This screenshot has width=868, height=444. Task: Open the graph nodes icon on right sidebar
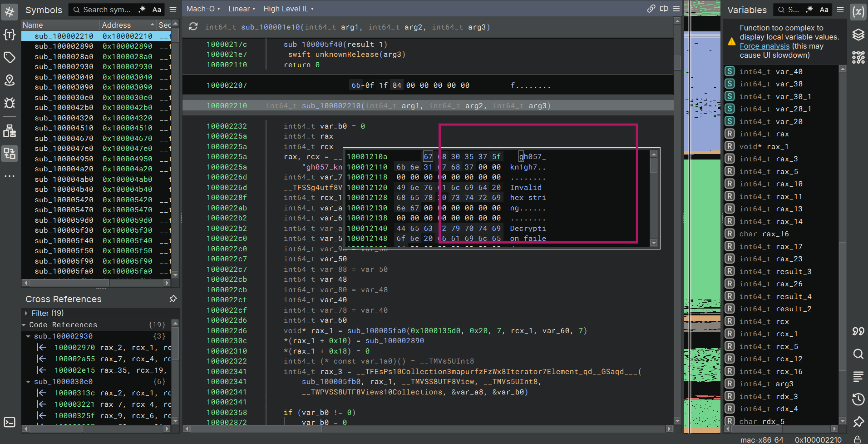pyautogui.click(x=858, y=57)
